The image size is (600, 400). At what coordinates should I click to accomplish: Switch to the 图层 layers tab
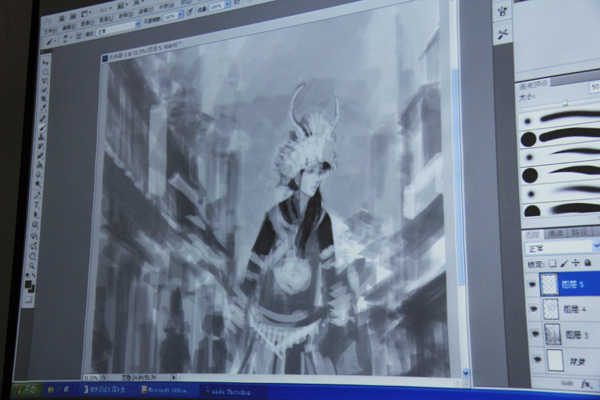tap(533, 234)
